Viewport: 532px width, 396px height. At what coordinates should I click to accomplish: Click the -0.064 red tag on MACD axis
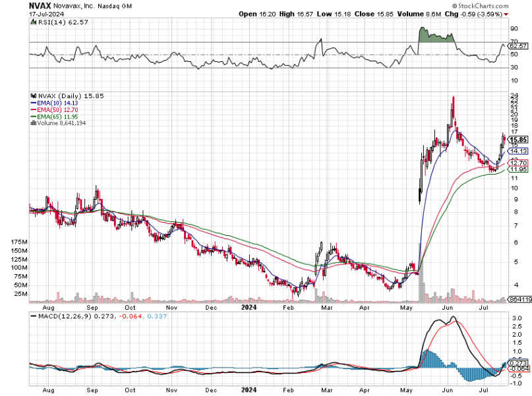click(x=519, y=368)
